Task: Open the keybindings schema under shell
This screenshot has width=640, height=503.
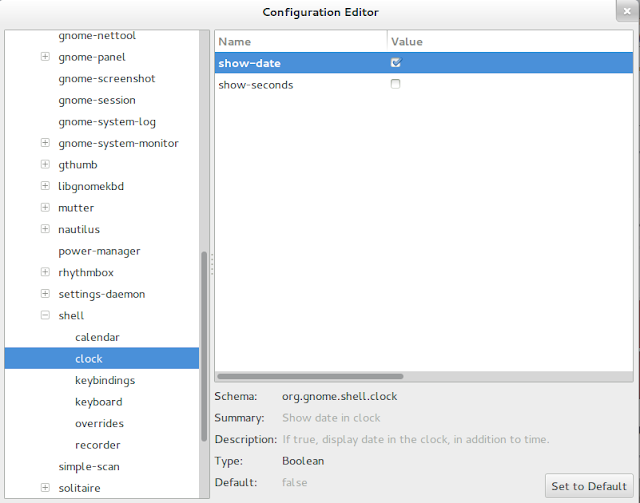Action: [105, 381]
